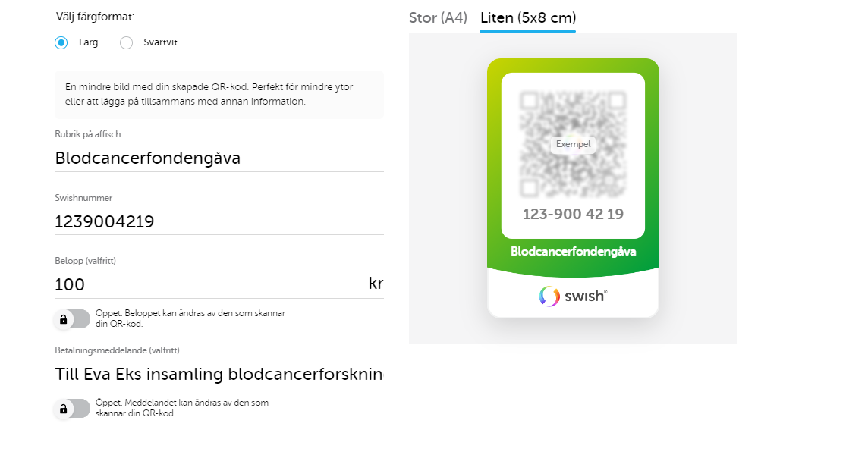The width and height of the screenshot is (868, 455).
Task: Click the Swishnummer 123-900 42 19 on the poster
Action: tap(573, 214)
